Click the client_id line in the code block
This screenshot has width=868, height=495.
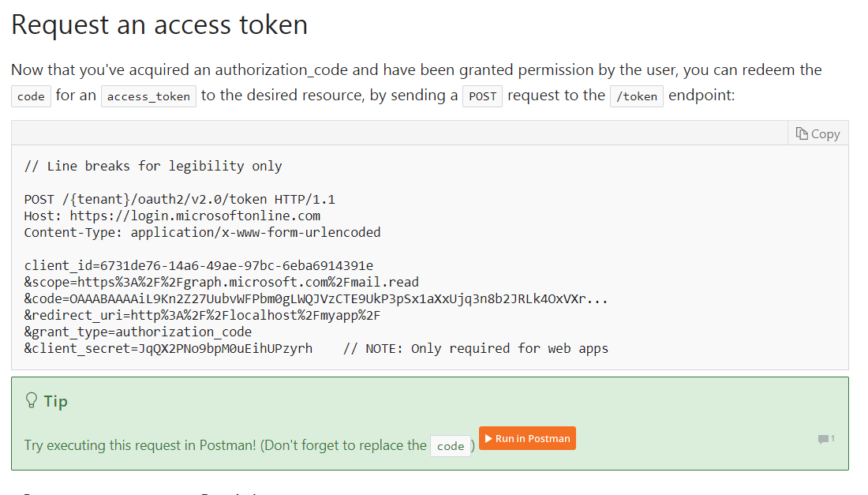(199, 265)
